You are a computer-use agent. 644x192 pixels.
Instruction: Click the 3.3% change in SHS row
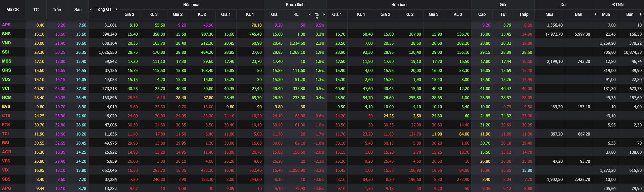pos(320,34)
